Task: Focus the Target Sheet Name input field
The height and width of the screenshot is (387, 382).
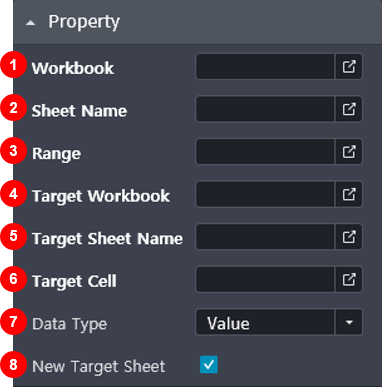Action: tap(265, 237)
